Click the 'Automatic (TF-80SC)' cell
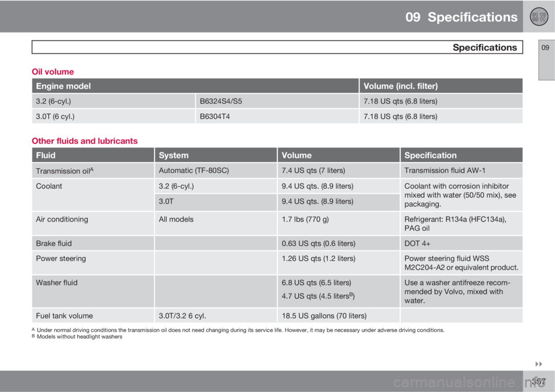The image size is (555, 392). tap(216, 171)
